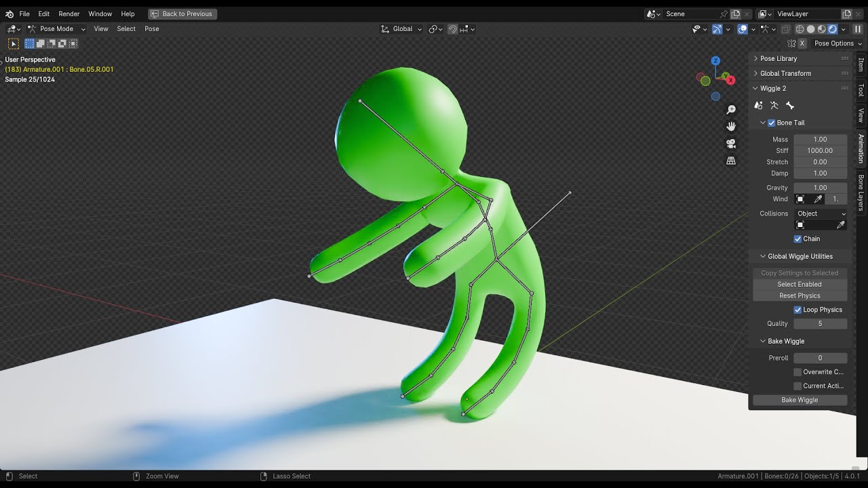The height and width of the screenshot is (488, 868).
Task: Toggle Wiggle scene enable icon
Action: [759, 106]
